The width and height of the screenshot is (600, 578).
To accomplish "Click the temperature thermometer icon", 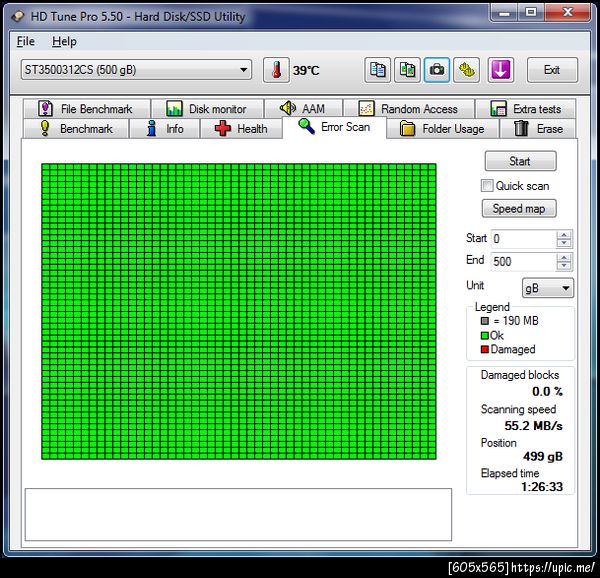I will [276, 70].
